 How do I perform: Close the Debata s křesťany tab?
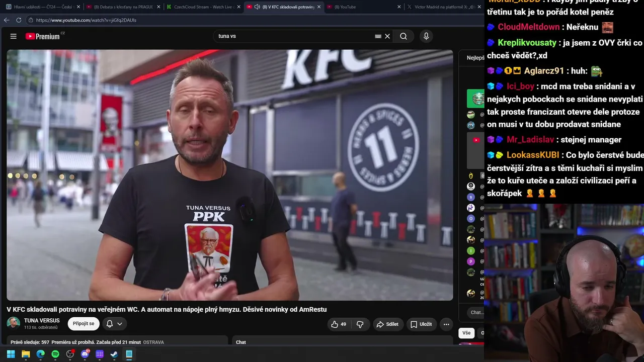[x=158, y=7]
